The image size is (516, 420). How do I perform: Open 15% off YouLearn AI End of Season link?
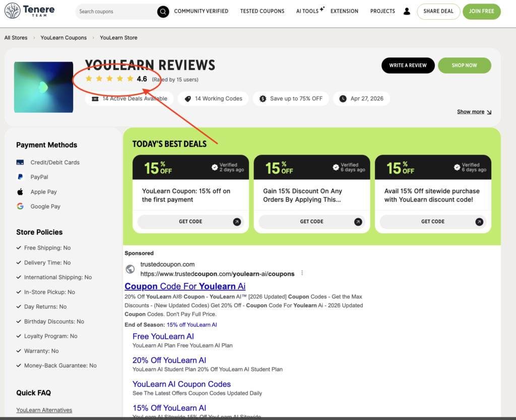point(192,325)
